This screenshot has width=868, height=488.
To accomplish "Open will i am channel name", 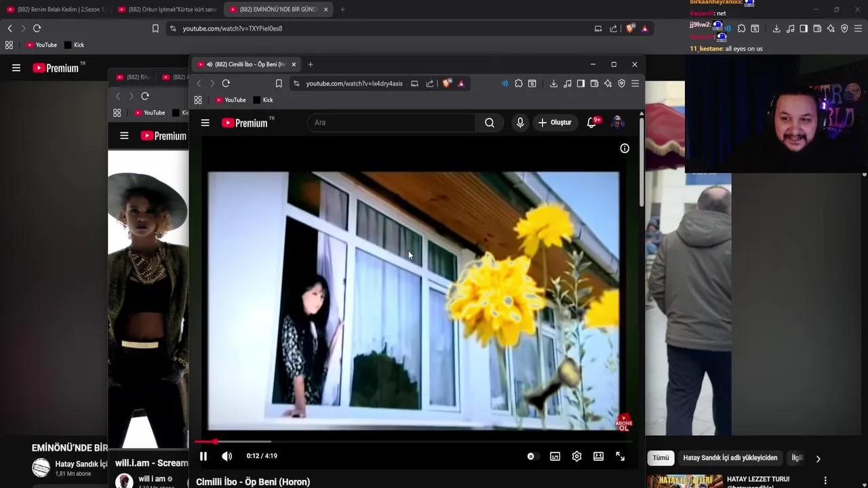I will click(x=151, y=479).
